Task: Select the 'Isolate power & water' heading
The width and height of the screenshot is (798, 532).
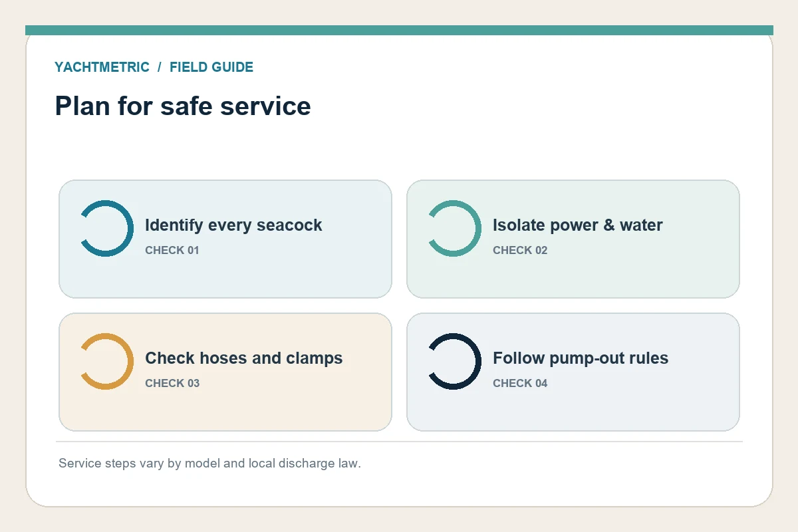Action: [x=578, y=225]
